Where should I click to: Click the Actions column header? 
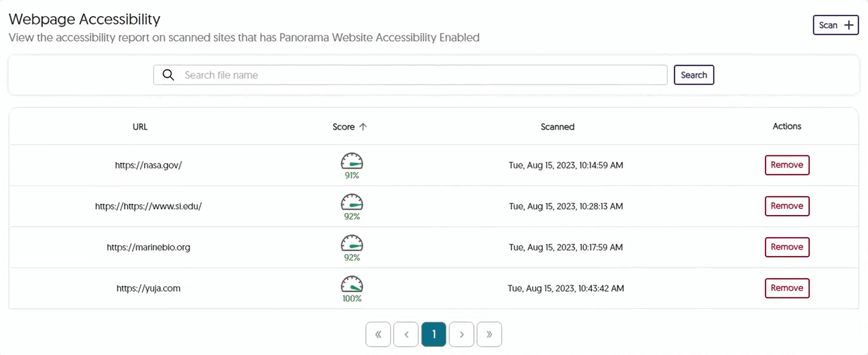(787, 126)
